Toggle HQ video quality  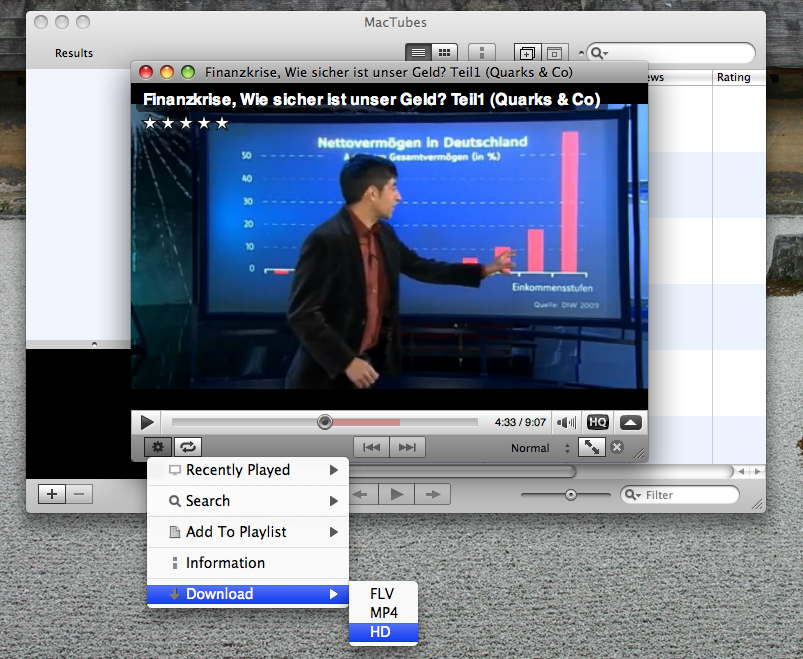[x=598, y=423]
